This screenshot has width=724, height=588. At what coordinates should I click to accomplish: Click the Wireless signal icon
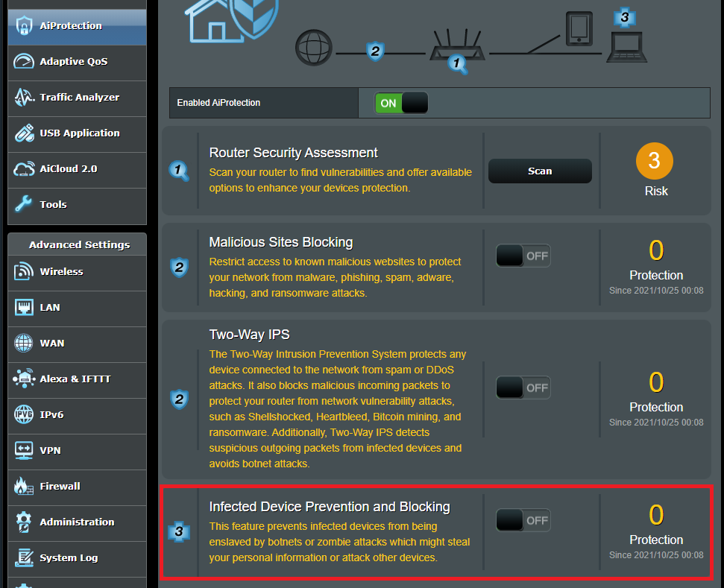click(x=24, y=271)
